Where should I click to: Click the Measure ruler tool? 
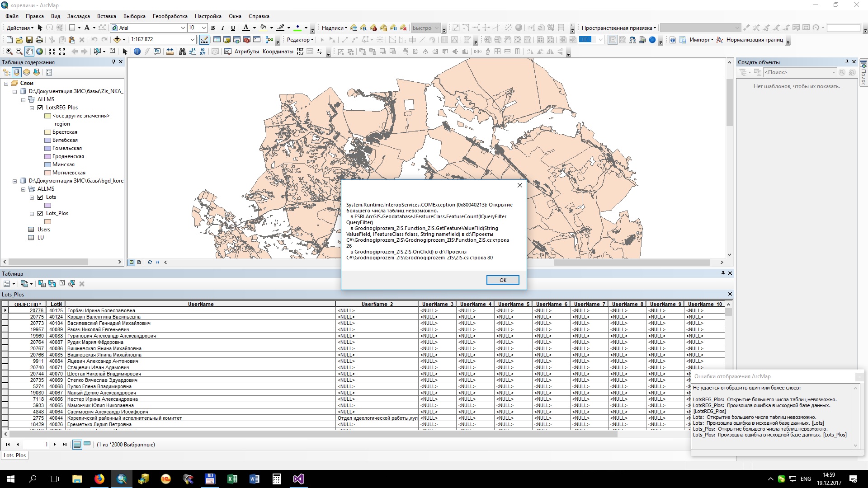pyautogui.click(x=170, y=52)
